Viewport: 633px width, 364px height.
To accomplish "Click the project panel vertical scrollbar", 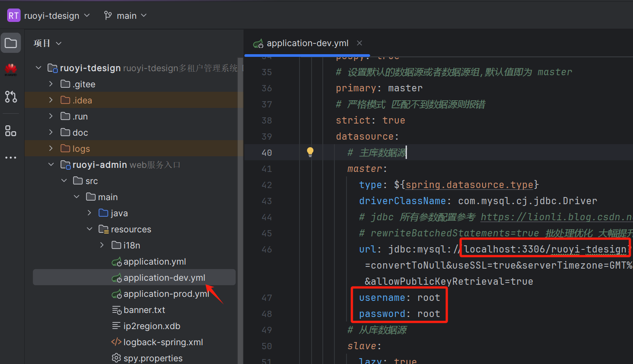I will [241, 210].
